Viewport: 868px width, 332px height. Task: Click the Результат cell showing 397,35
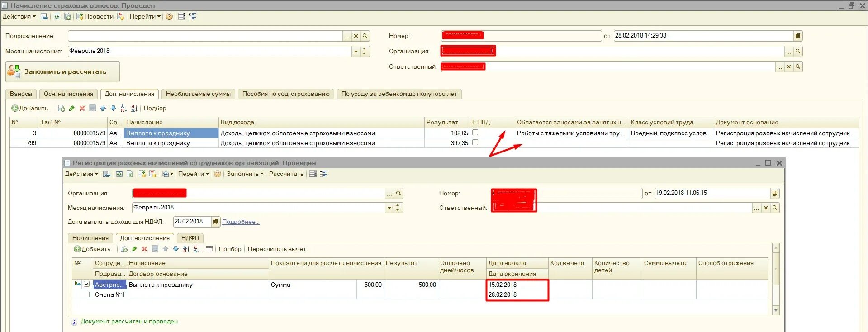[x=447, y=143]
